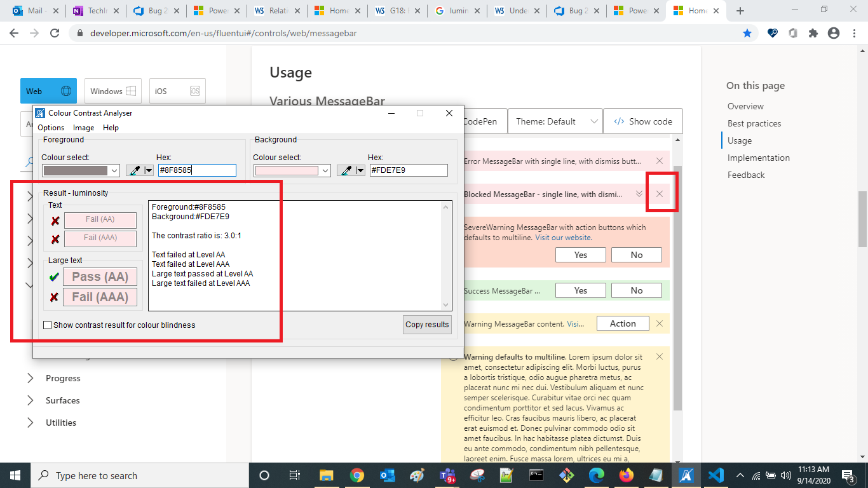
Task: Launch Chrome from the taskbar
Action: [356, 475]
